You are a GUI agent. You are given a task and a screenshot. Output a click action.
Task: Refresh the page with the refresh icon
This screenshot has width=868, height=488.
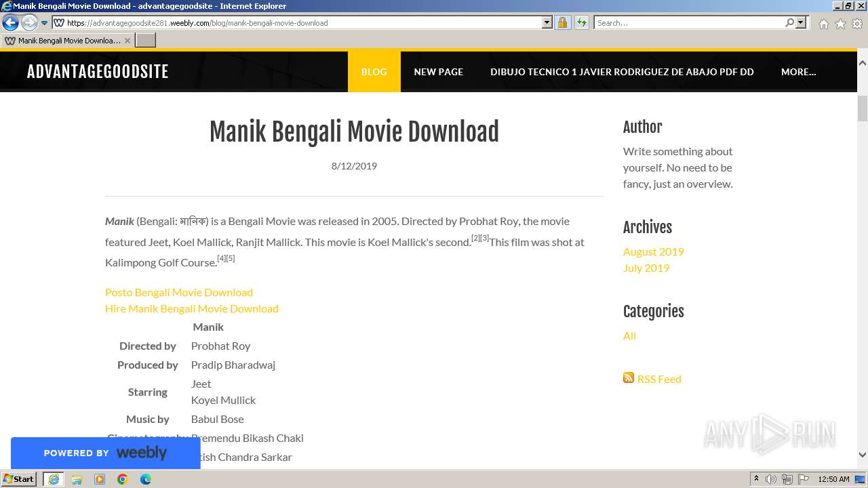click(581, 23)
